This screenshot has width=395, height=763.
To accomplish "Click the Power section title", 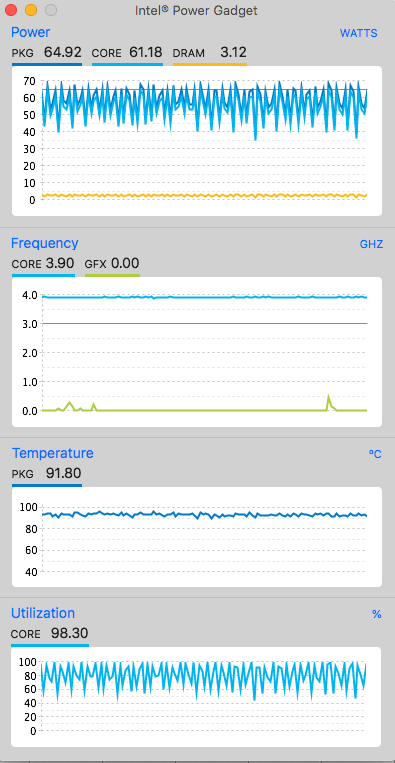I will (x=30, y=32).
